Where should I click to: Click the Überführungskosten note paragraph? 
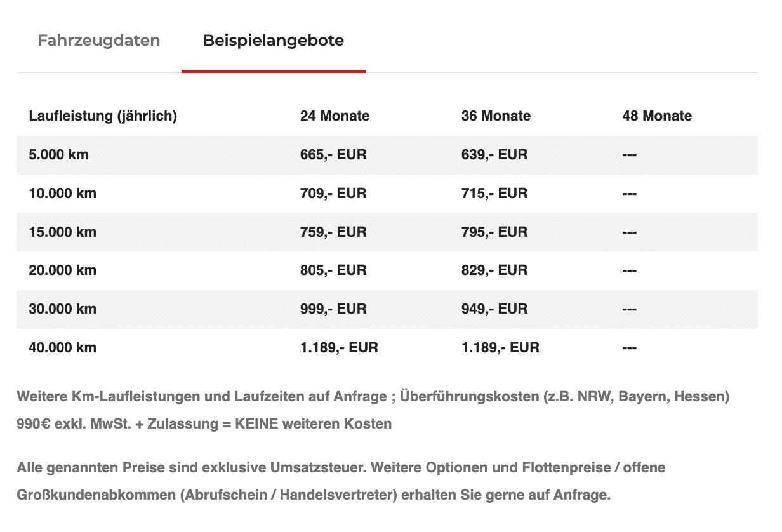(x=373, y=410)
